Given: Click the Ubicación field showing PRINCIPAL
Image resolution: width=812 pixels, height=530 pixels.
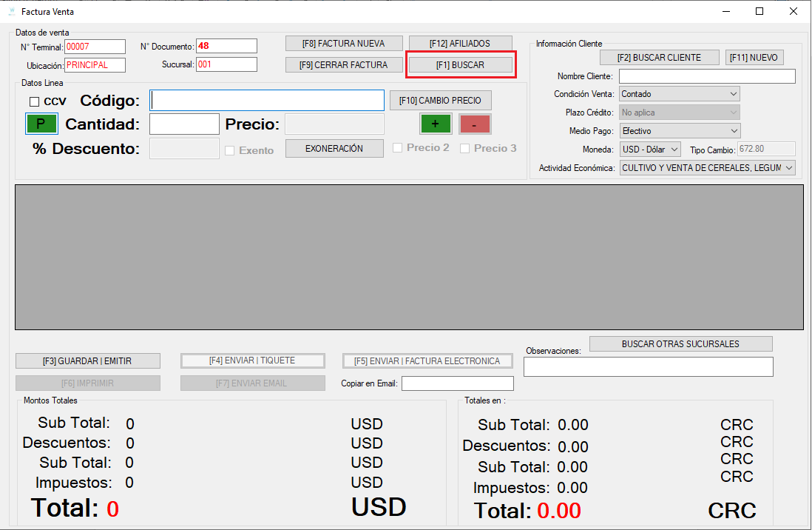Looking at the screenshot, I should [95, 65].
